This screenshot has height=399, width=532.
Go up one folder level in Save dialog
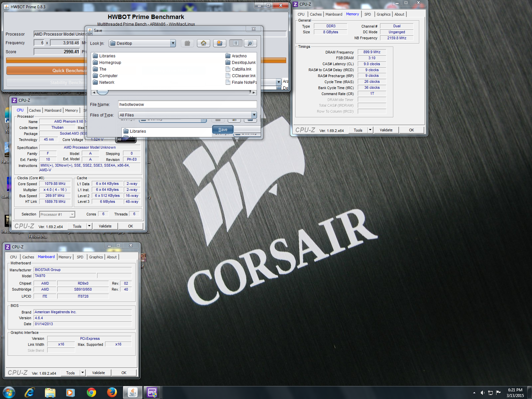click(x=188, y=43)
